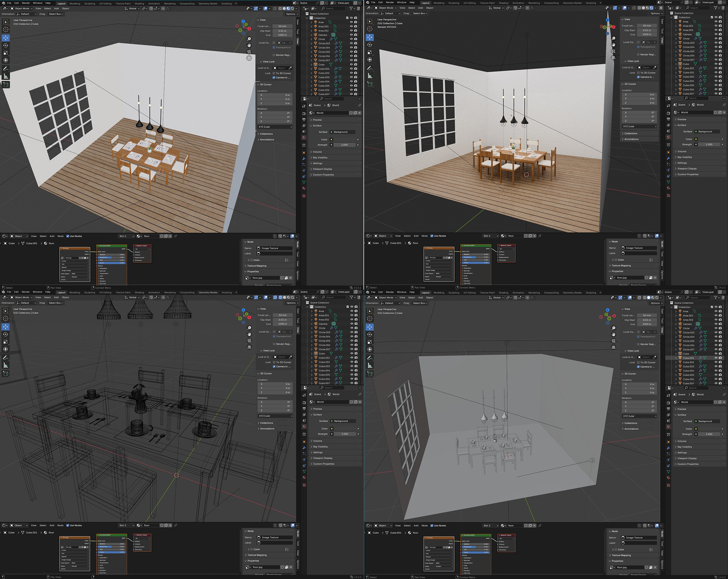Enable Lock To 3D Cursor in the rendered window
This screenshot has height=579, width=728.
coord(639,72)
